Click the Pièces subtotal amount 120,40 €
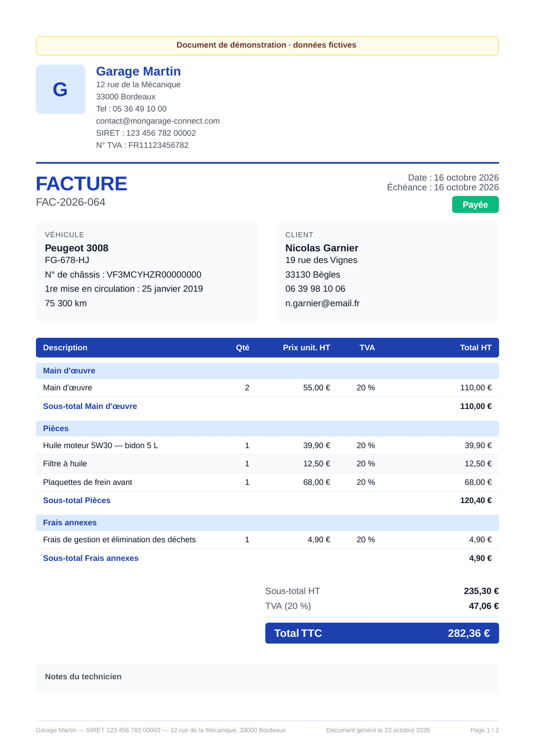The image size is (535, 756). 476,500
